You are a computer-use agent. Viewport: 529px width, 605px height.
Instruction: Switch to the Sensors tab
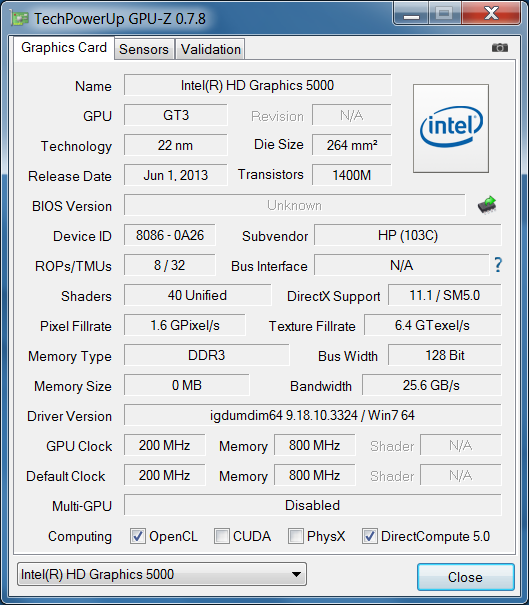[x=144, y=49]
